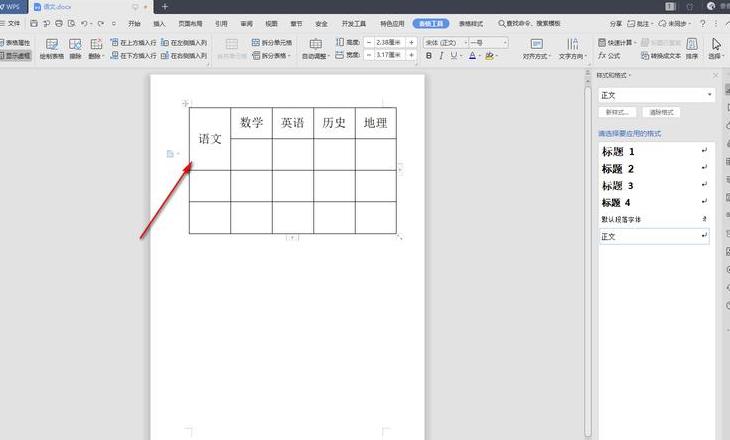Click the Clear Format (清除格式) button
Viewport: 730px width, 440px height.
tap(661, 112)
